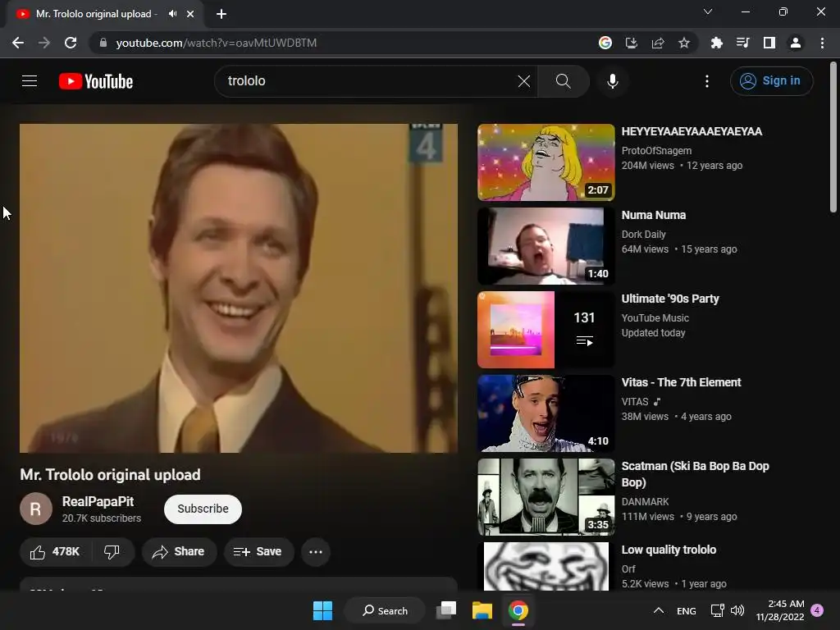Open the Ultimate '90s Party playlist thumbnail
This screenshot has height=630, width=840.
[546, 330]
